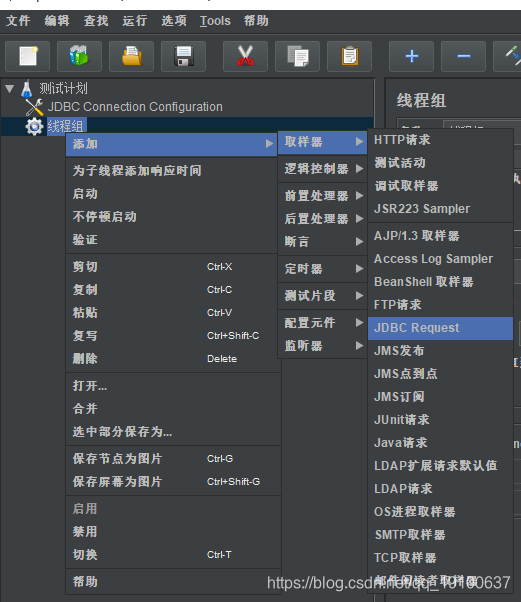521x602 pixels.
Task: Open the 选项 menu
Action: click(174, 21)
